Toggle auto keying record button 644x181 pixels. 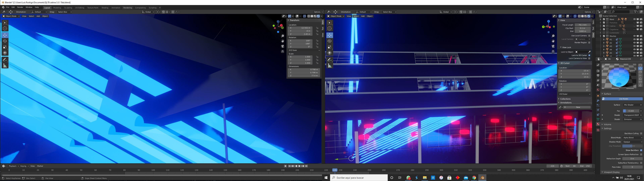285,166
